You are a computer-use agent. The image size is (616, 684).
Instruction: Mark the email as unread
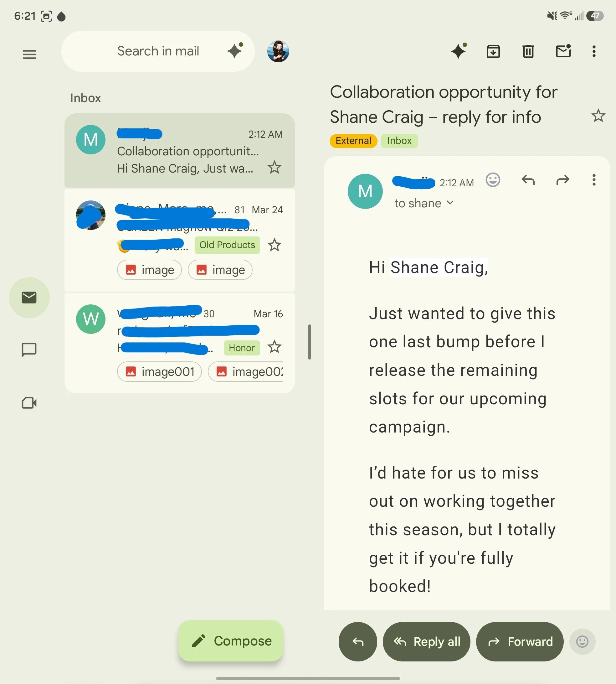(x=563, y=51)
